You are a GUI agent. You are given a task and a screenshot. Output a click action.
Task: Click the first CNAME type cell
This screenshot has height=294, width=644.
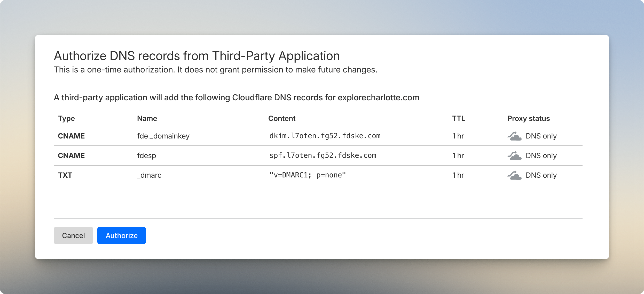(x=71, y=136)
